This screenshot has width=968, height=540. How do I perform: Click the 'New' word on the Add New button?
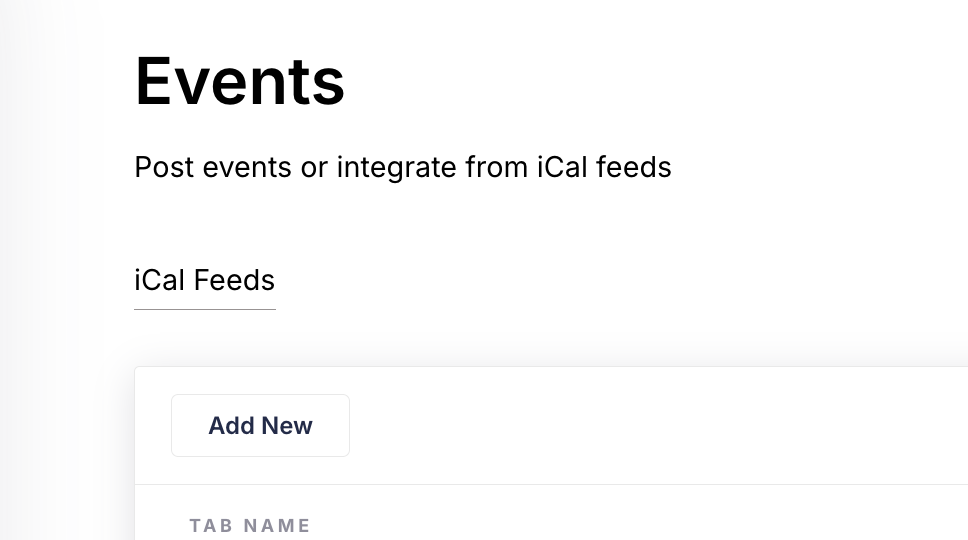(286, 425)
